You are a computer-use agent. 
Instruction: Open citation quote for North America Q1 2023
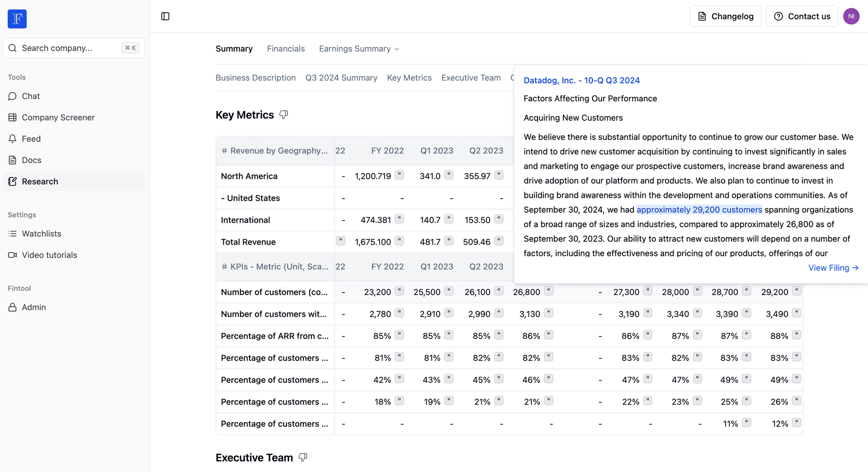tap(449, 175)
